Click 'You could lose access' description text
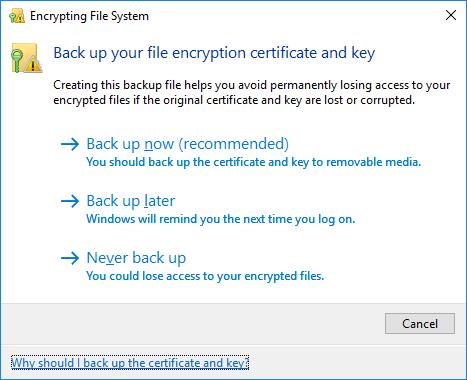This screenshot has width=467, height=380. tap(205, 276)
